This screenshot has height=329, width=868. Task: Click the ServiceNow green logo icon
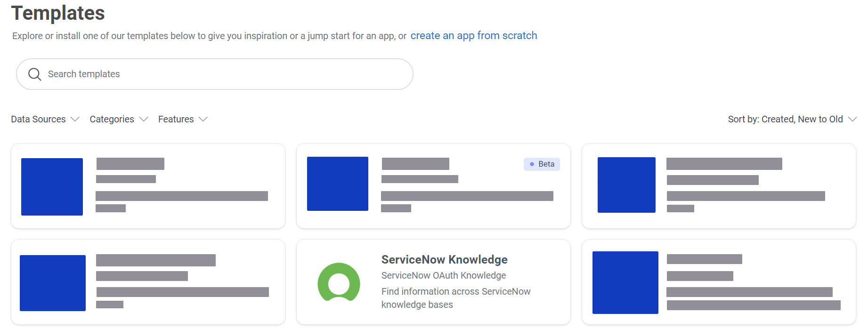coord(339,282)
